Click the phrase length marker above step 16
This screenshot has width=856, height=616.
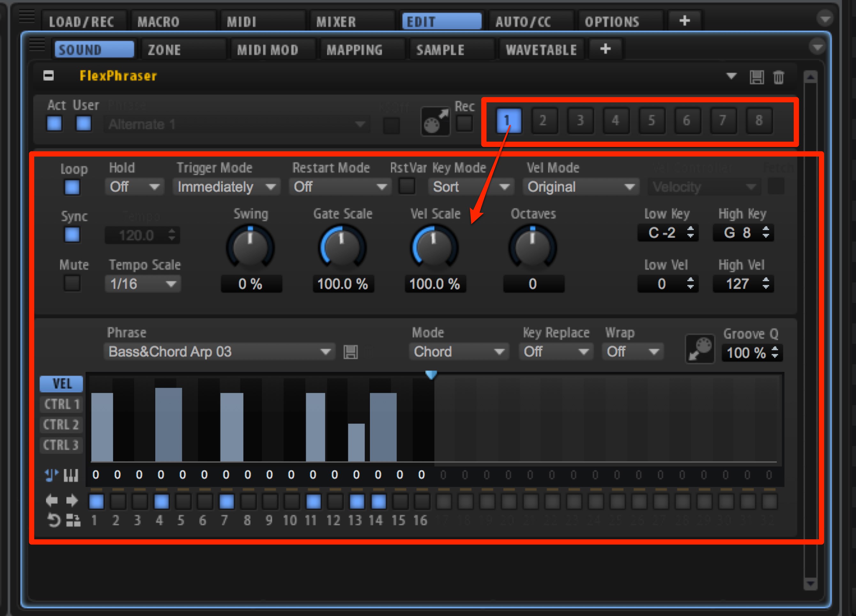pos(432,374)
